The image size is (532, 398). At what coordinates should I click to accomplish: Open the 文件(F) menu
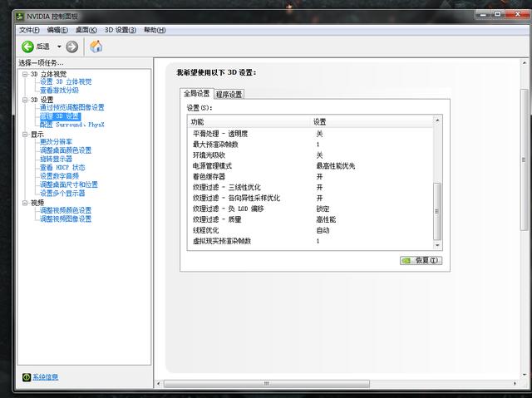pyautogui.click(x=29, y=30)
